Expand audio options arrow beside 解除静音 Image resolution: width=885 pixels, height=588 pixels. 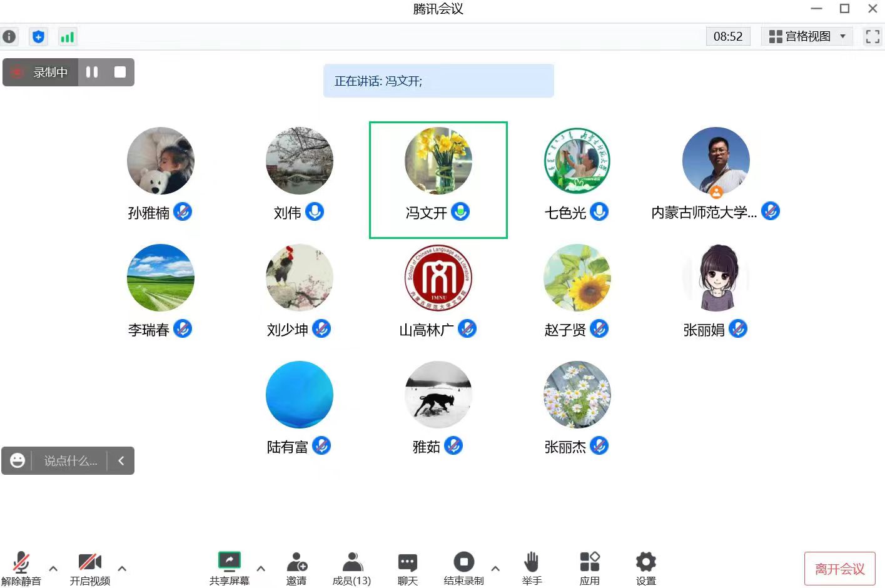tap(53, 569)
